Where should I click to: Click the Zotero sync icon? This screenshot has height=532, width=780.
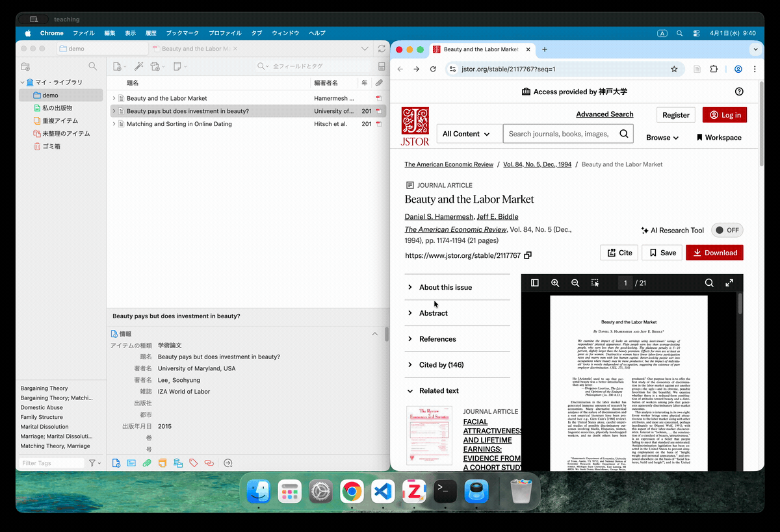(382, 49)
